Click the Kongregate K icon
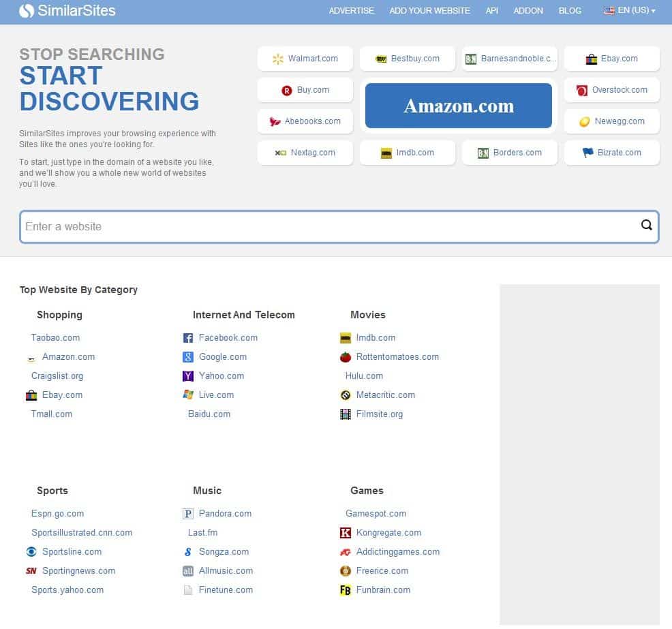 pyautogui.click(x=345, y=533)
